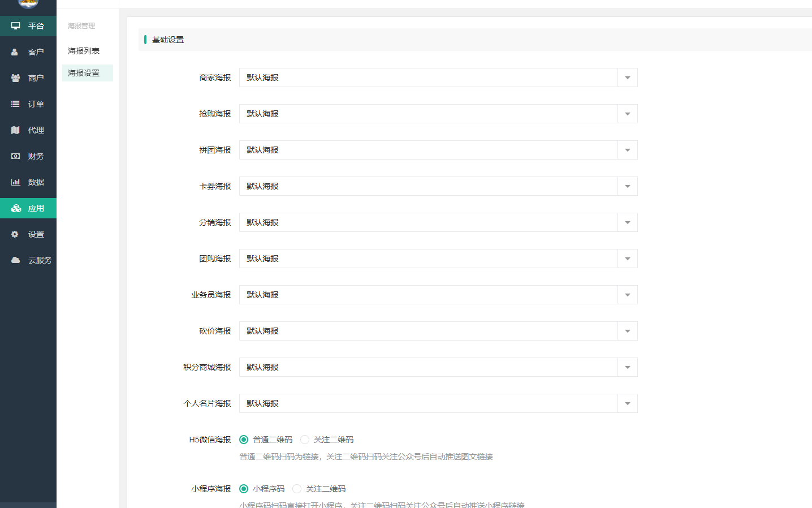Open the 积分商城海报 dropdown arrow
This screenshot has width=812, height=508.
click(628, 367)
